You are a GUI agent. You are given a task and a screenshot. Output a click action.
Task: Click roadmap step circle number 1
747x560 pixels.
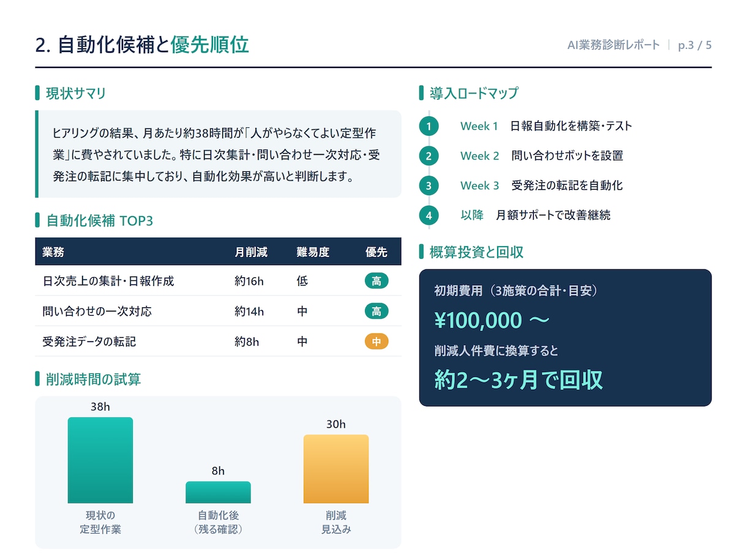pyautogui.click(x=429, y=126)
